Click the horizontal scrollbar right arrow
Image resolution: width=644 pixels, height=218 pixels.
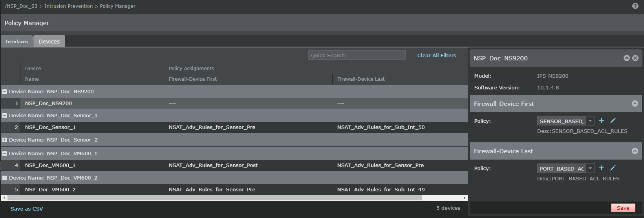tap(465, 198)
